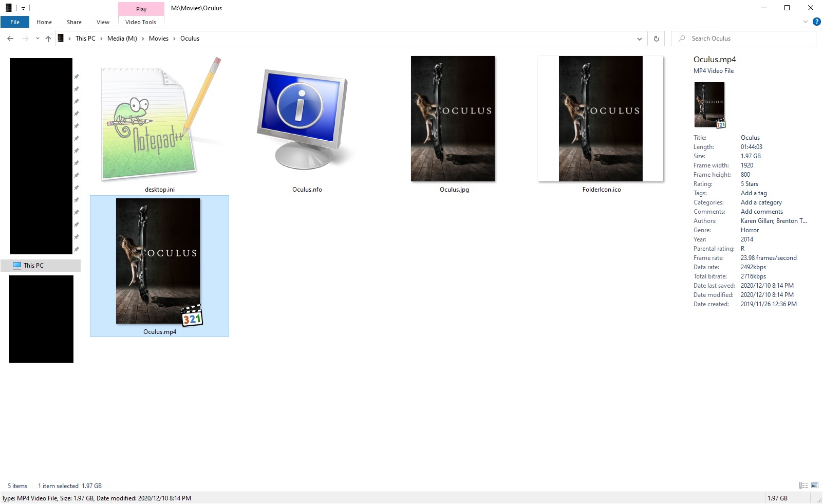Open the Play tab under Video Tools

140,9
